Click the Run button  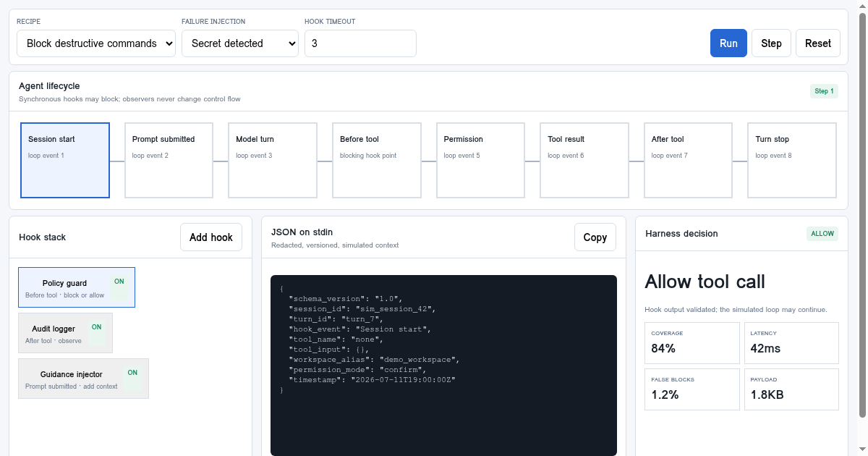pos(728,43)
